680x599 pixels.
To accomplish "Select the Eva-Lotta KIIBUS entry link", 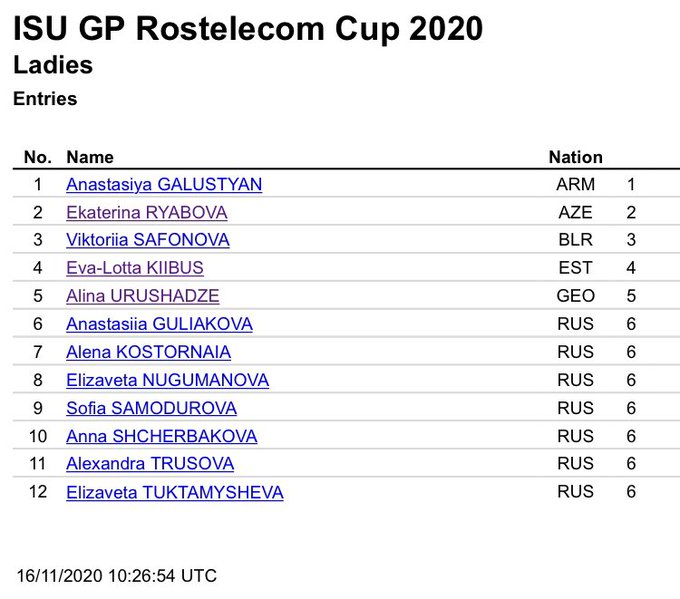I will pyautogui.click(x=135, y=268).
